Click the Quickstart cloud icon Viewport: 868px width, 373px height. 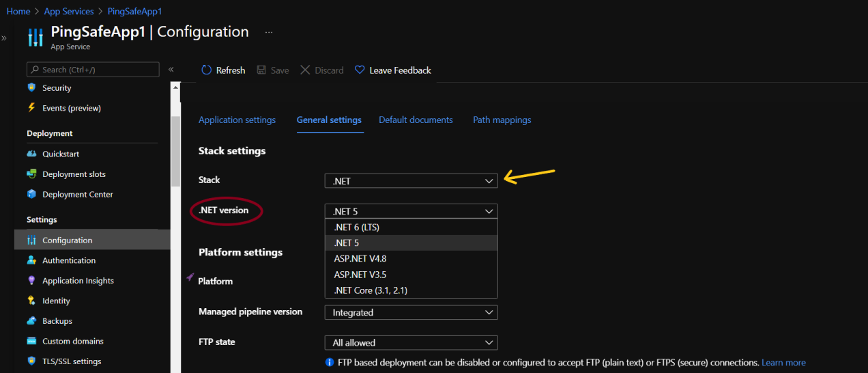(31, 154)
